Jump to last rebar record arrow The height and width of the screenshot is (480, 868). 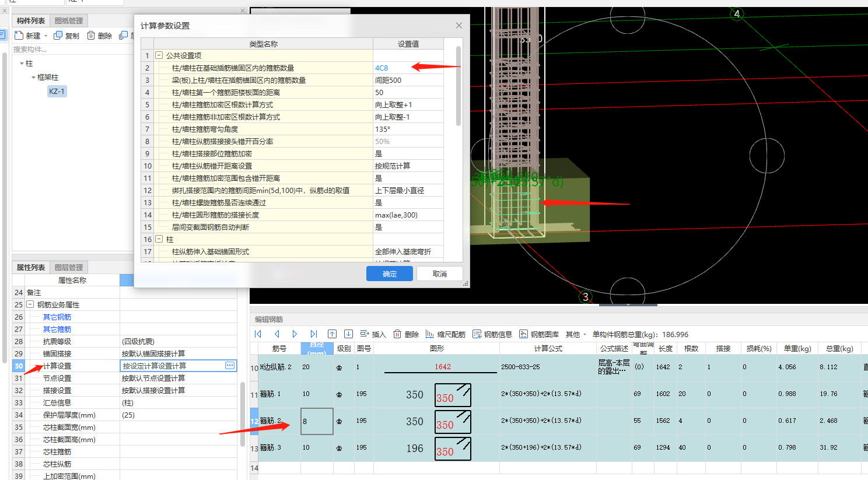click(x=314, y=334)
